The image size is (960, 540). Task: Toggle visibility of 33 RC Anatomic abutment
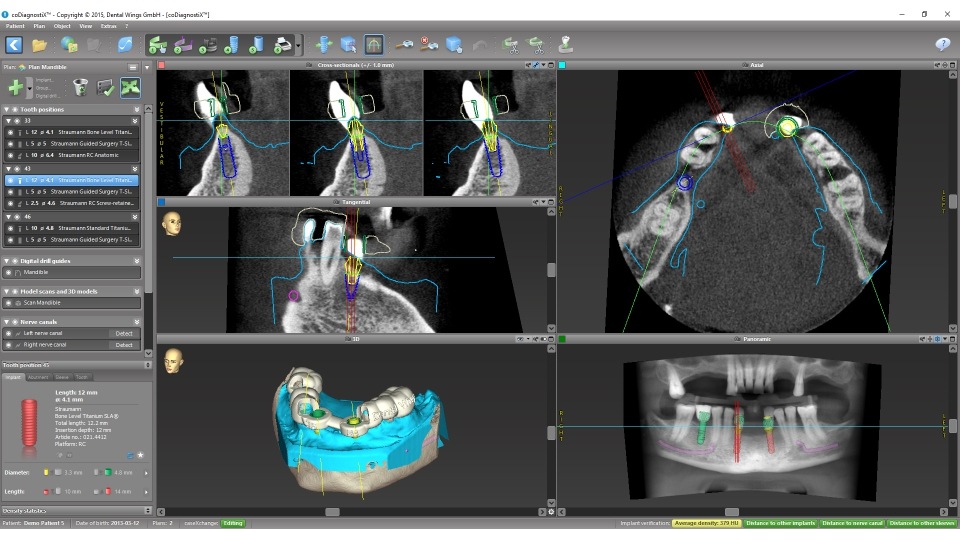[10, 156]
